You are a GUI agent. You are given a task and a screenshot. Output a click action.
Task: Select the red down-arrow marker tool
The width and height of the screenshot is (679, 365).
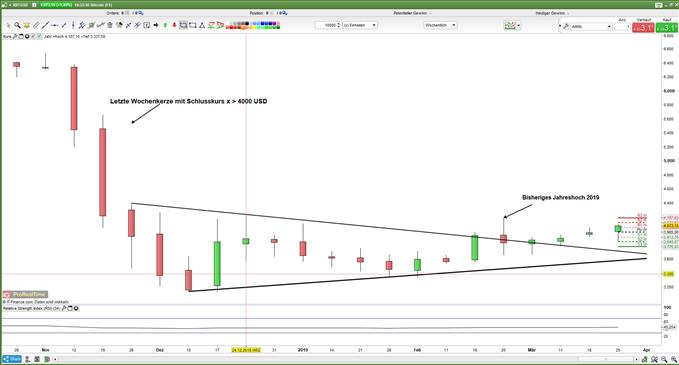tap(175, 25)
